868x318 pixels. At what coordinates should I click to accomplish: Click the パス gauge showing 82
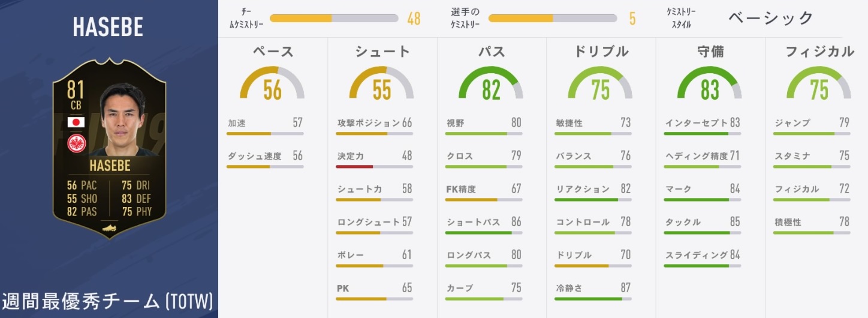pos(491,84)
